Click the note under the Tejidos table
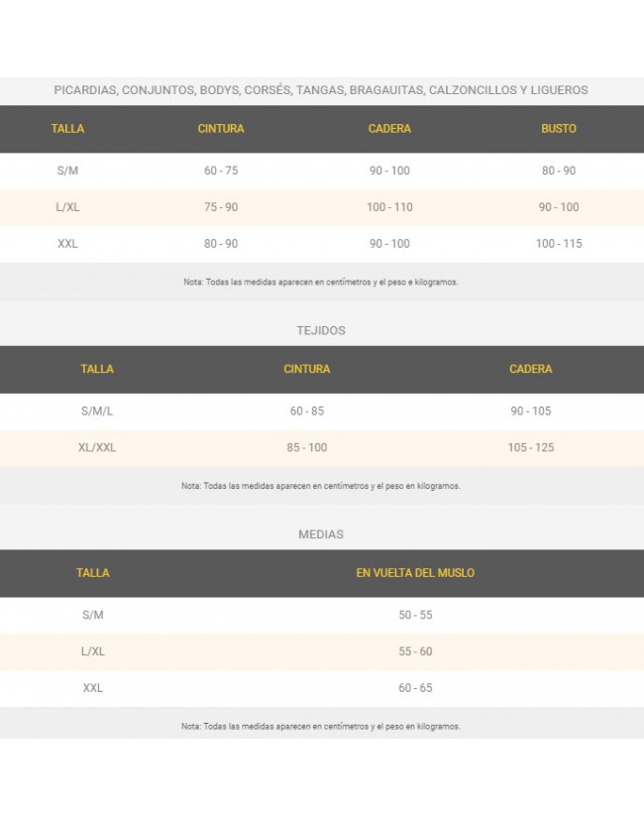 pyautogui.click(x=321, y=486)
